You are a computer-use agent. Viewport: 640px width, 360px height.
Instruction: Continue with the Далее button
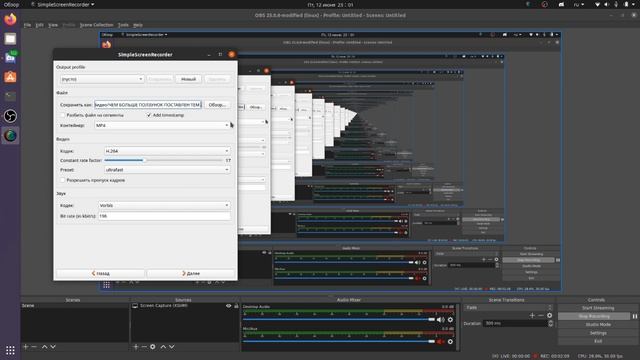coord(191,273)
